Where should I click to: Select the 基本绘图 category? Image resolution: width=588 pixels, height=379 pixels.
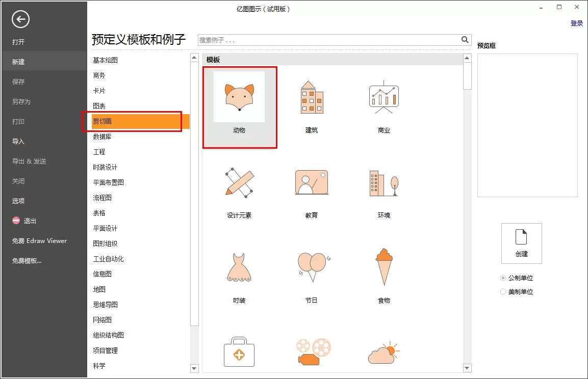[106, 60]
